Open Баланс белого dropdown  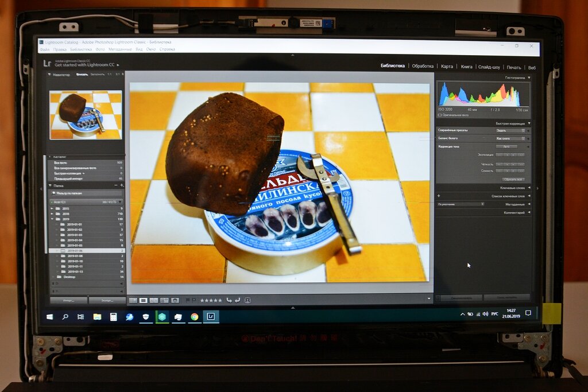tap(510, 139)
